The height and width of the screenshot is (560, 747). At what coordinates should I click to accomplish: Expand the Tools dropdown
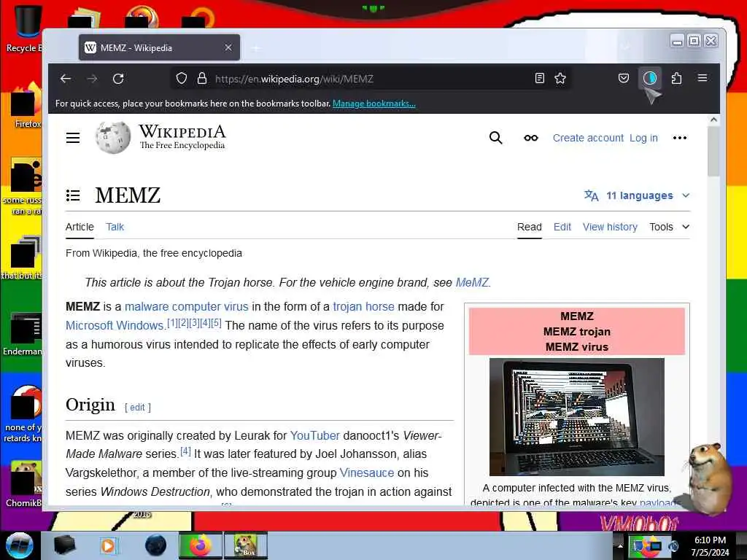[x=670, y=227]
